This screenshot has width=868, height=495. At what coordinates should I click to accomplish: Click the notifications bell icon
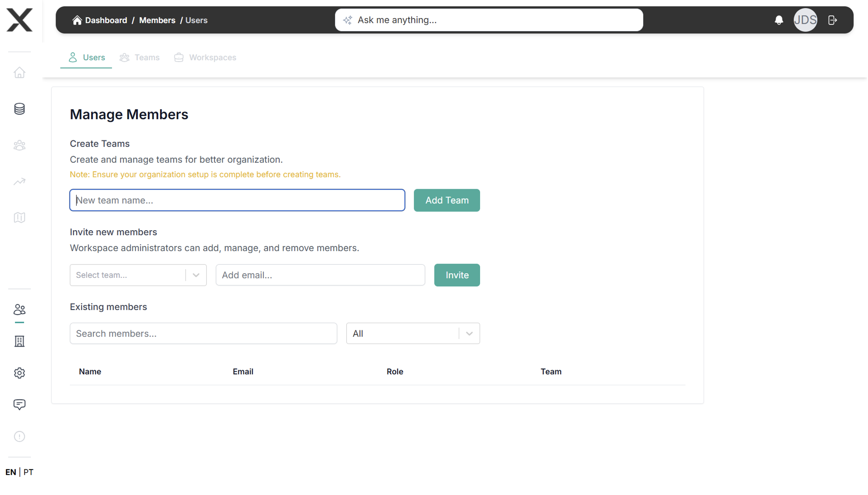pos(779,20)
